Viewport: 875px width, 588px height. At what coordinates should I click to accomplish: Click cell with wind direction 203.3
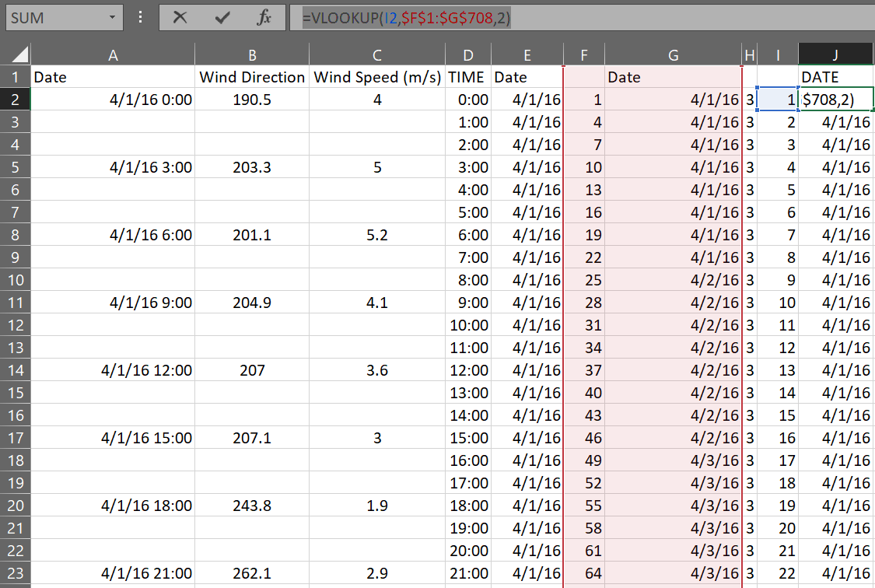tap(252, 167)
